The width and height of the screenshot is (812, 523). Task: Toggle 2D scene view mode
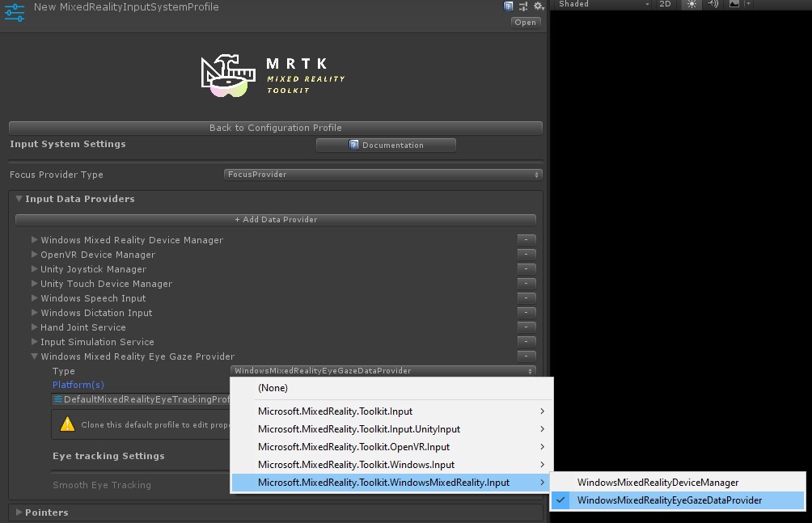point(665,4)
